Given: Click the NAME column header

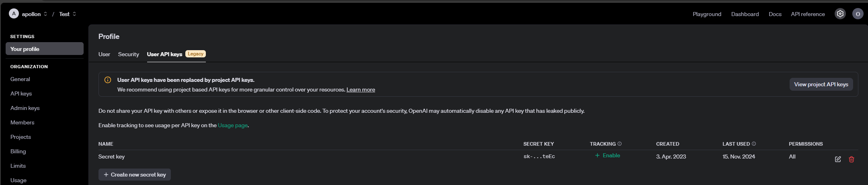Looking at the screenshot, I should click(x=106, y=144).
